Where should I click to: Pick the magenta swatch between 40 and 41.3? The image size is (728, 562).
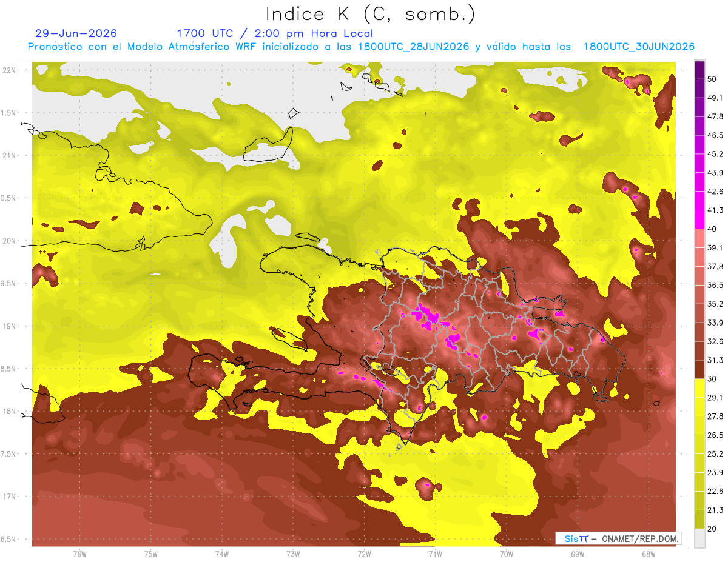click(699, 219)
